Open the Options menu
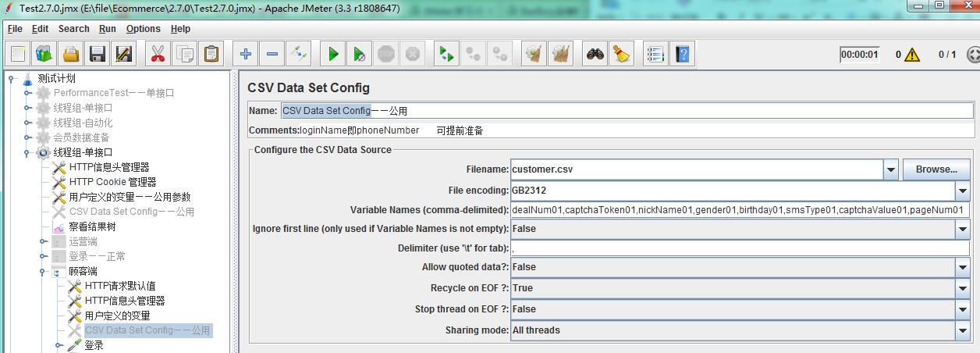This screenshot has width=980, height=353. [x=144, y=29]
